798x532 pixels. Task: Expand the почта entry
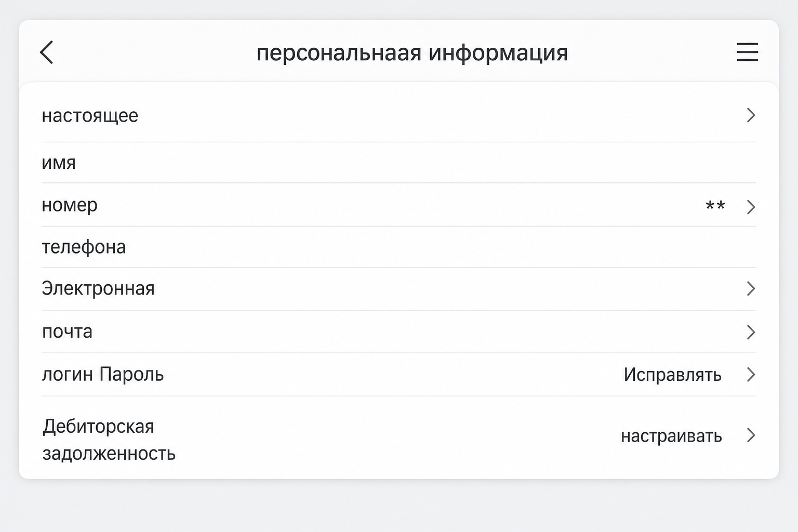(398, 331)
